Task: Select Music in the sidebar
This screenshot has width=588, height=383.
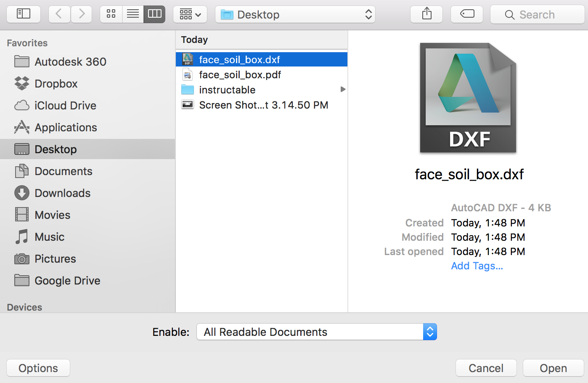Action: tap(87, 237)
